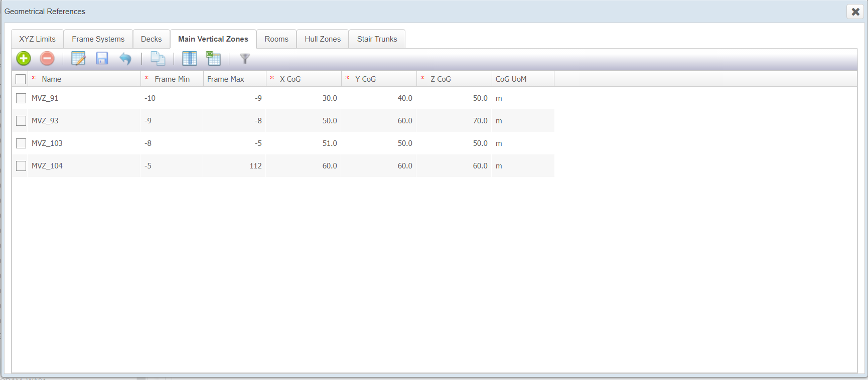Tick the select-all checkbox in header
This screenshot has width=868, height=380.
click(x=21, y=79)
